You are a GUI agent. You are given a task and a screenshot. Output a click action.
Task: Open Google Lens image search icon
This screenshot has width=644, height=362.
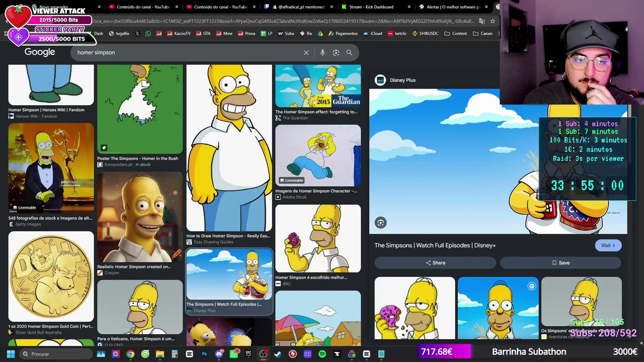pos(336,52)
